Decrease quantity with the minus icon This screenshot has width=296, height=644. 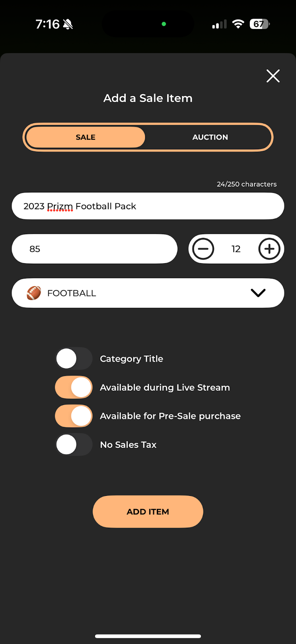[203, 249]
